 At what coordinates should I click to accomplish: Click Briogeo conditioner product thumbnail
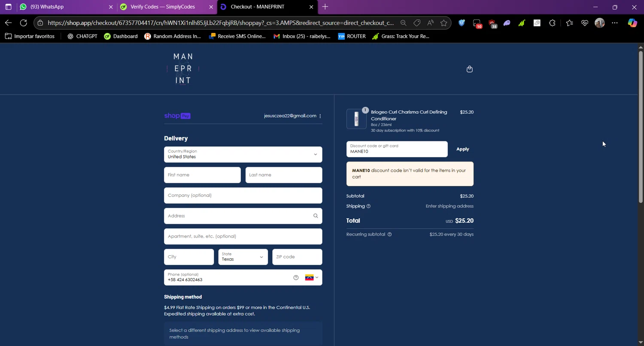click(x=356, y=119)
